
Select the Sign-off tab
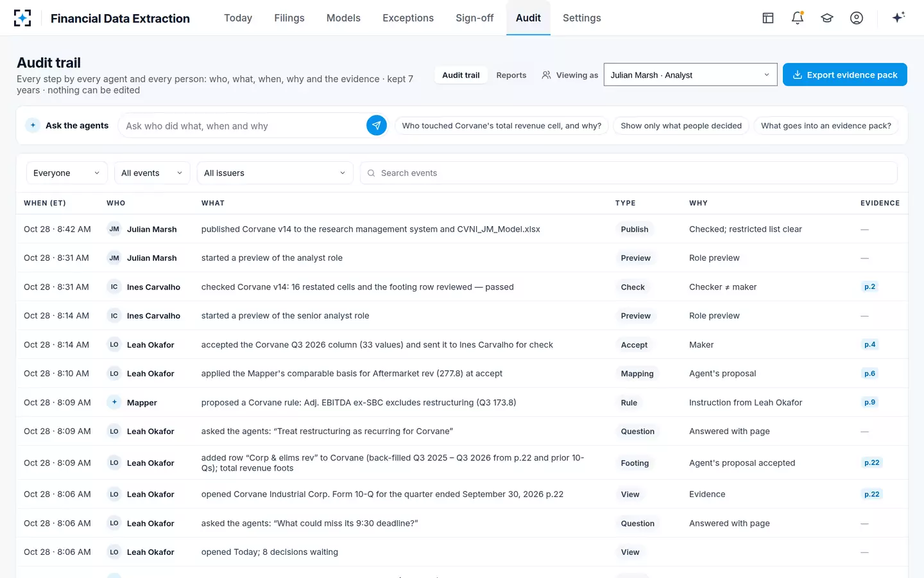(475, 18)
